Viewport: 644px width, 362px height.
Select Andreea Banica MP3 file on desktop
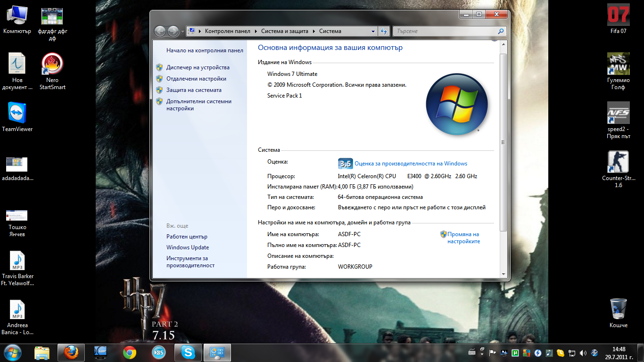[x=17, y=318]
